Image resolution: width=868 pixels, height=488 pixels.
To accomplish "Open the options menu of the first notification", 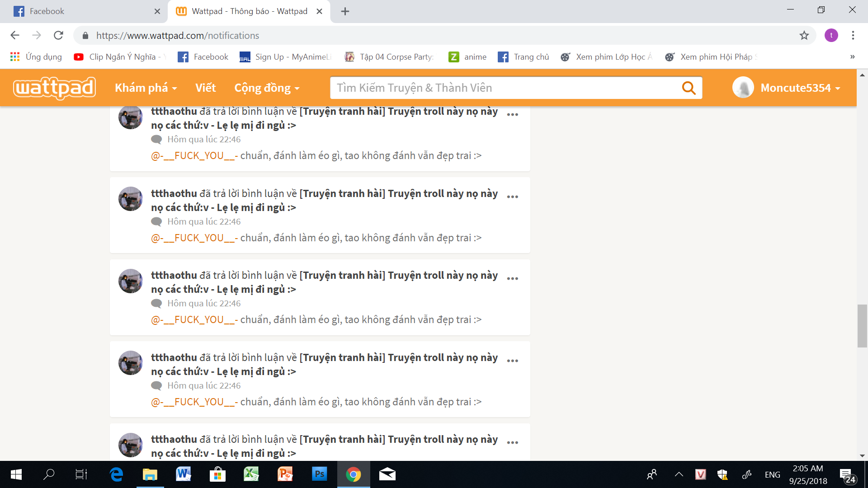I will (x=512, y=115).
